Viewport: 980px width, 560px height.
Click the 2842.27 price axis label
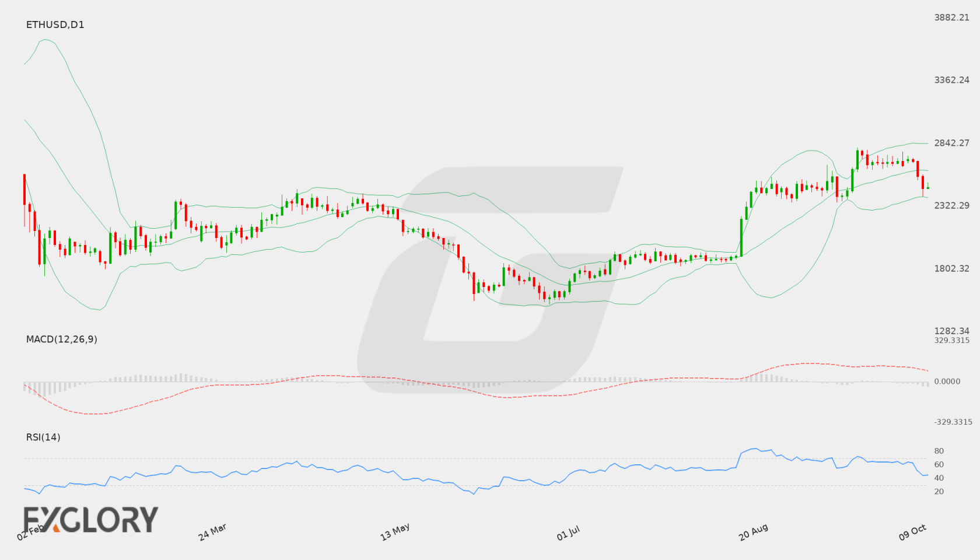pyautogui.click(x=951, y=143)
